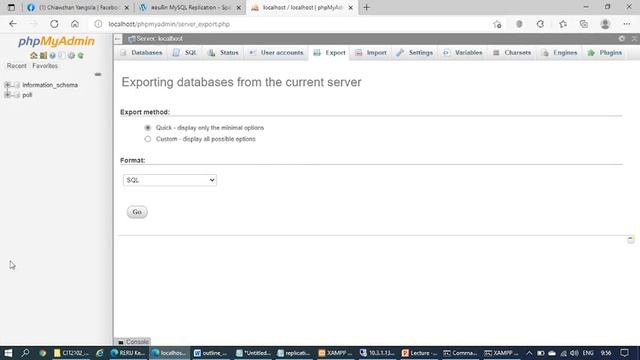Open the Lecture PowerPoint taskbar item
This screenshot has height=360, width=640.
[x=420, y=353]
